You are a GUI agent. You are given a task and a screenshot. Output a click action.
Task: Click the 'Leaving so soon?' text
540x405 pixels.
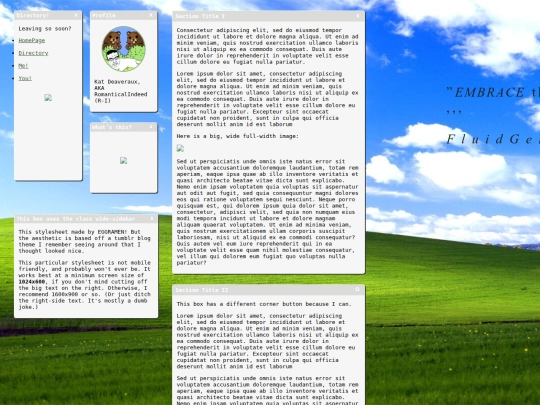coord(45,29)
